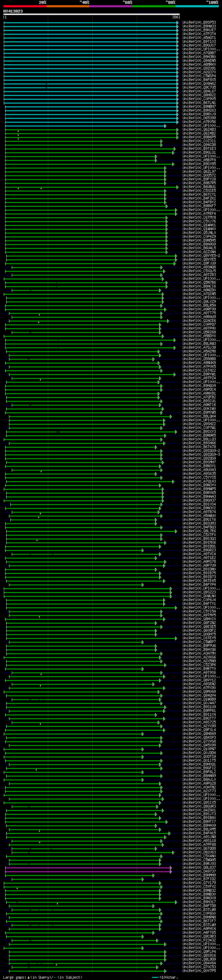
Task: Click the query end position 396
Action: pos(175,17)
